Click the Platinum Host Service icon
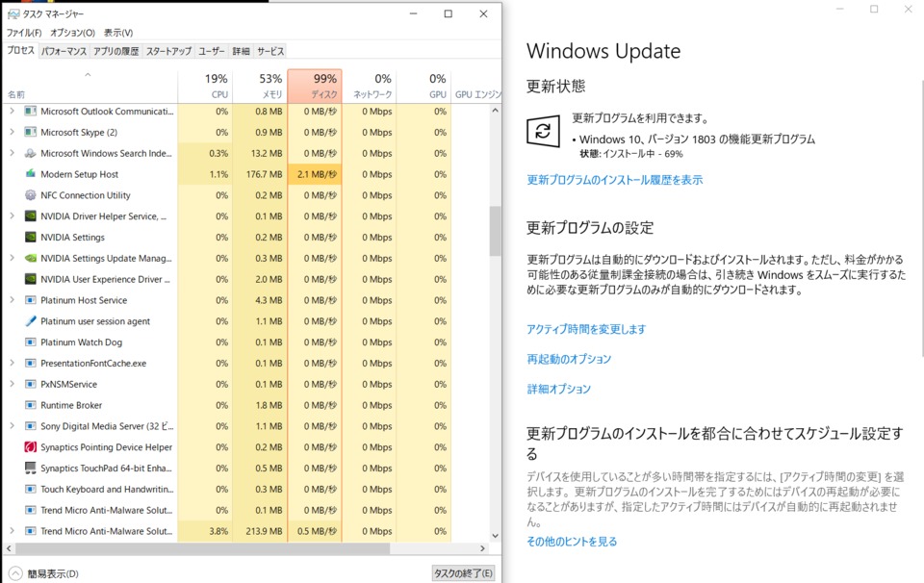The height and width of the screenshot is (583, 924). coord(31,300)
